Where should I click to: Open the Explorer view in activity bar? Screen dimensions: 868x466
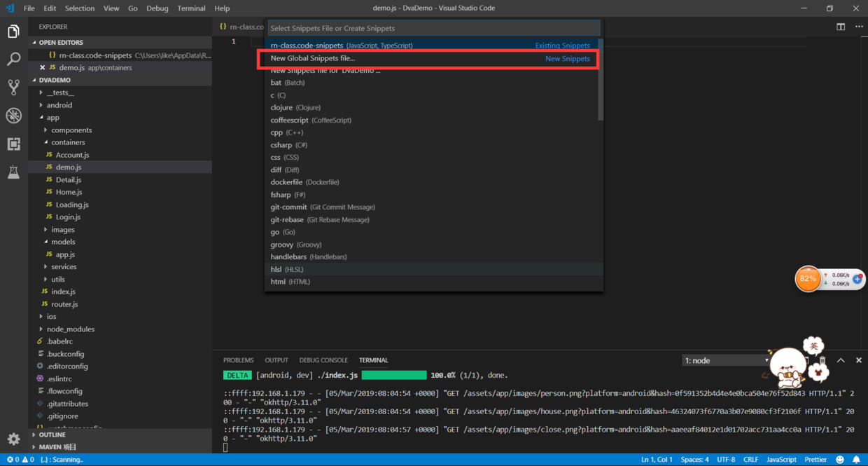[x=13, y=32]
